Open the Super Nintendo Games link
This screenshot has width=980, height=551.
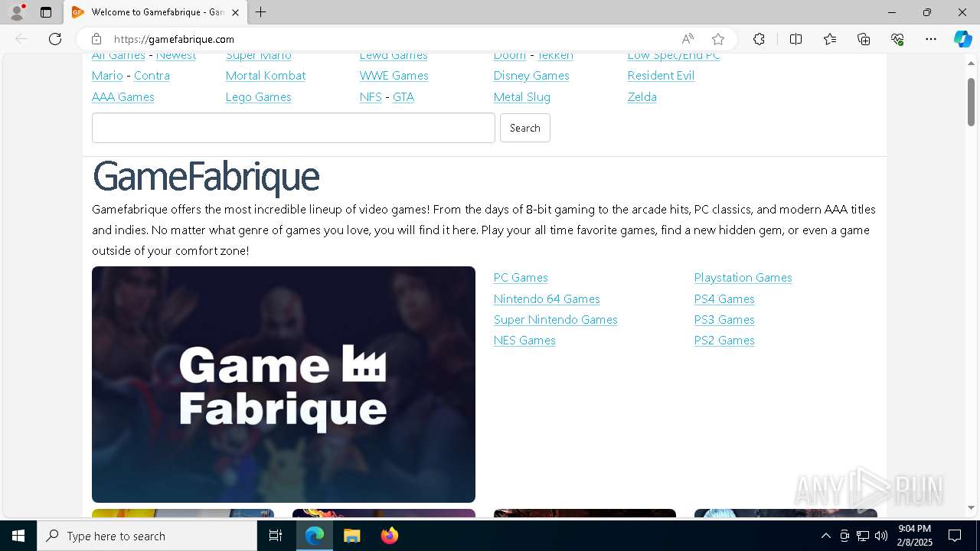coord(556,320)
